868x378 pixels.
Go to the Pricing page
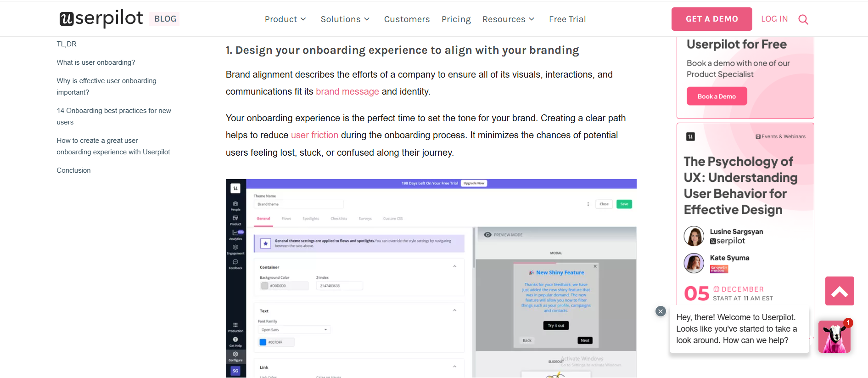tap(456, 19)
